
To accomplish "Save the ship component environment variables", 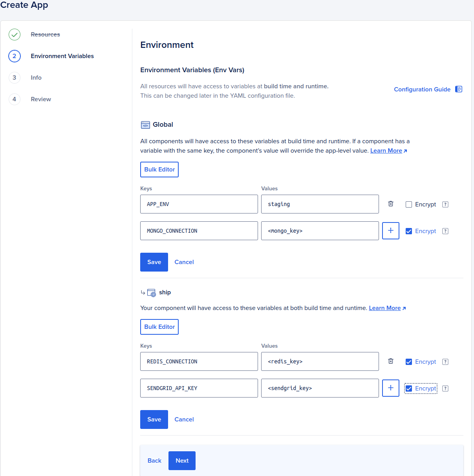I will click(154, 419).
